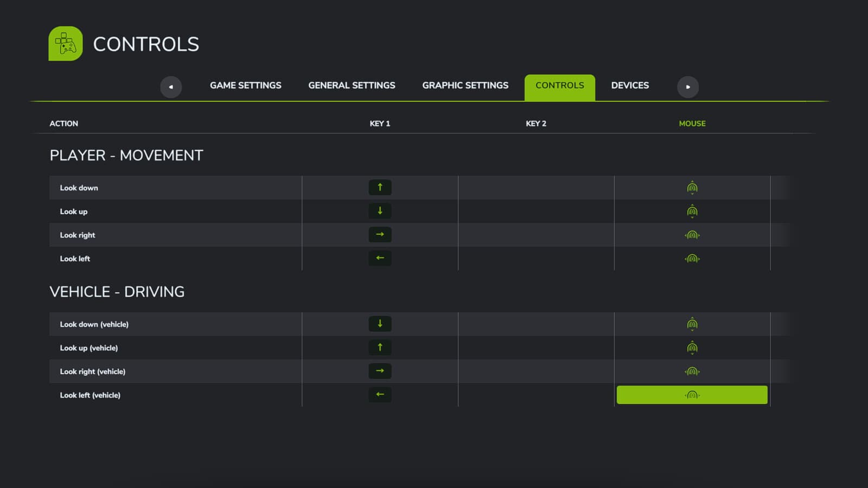The image size is (868, 488).
Task: Click Key 1 binding for Look right (vehicle)
Action: [380, 371]
